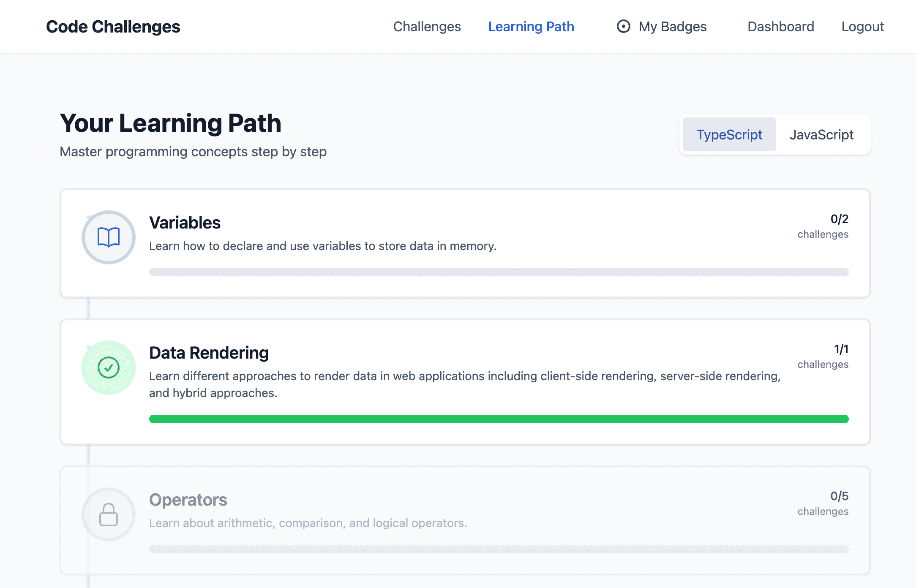The height and width of the screenshot is (588, 916).
Task: Go to the Dashboard nav item
Action: pyautogui.click(x=780, y=27)
